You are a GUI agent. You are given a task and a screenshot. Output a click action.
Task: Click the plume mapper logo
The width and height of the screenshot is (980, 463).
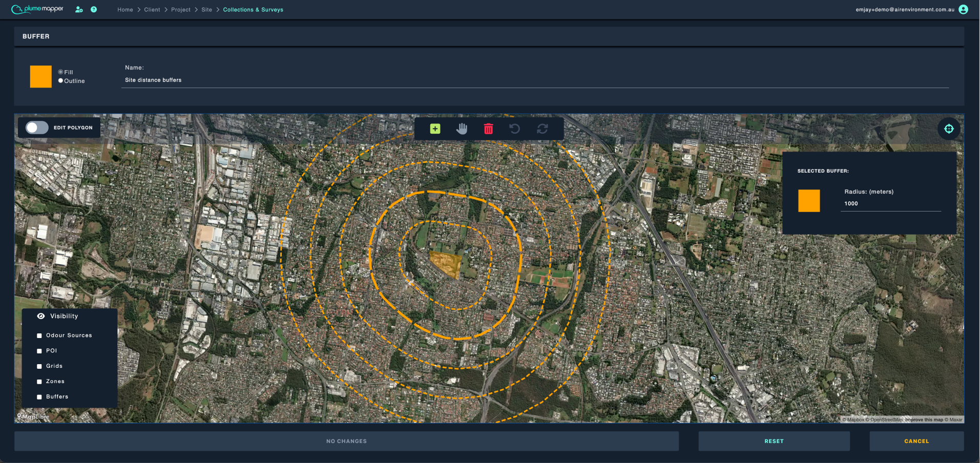[x=37, y=9]
